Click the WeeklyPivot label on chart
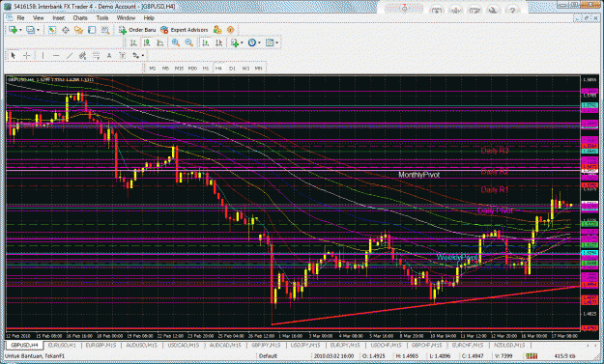Viewport: 604px width, 364px height. (457, 258)
